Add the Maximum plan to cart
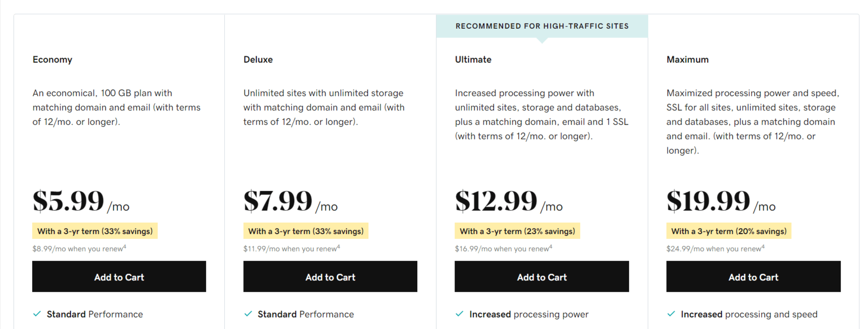Image resolution: width=868 pixels, height=329 pixels. point(754,276)
